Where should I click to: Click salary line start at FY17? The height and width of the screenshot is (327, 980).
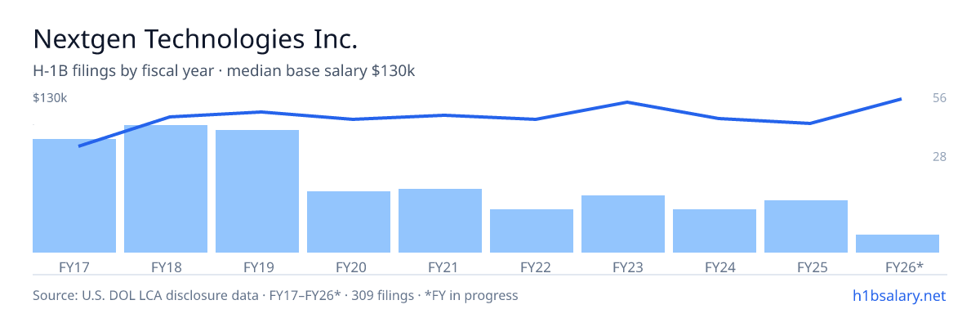pos(79,146)
